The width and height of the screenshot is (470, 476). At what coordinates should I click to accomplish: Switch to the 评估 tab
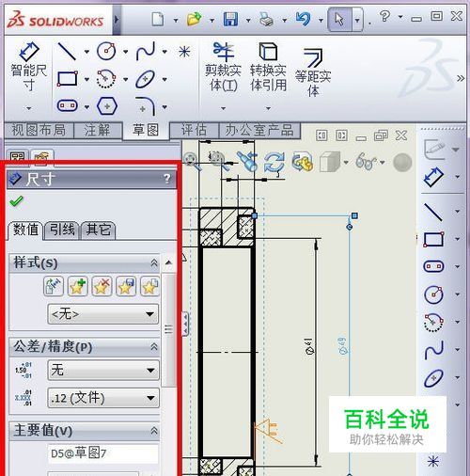[x=195, y=130]
